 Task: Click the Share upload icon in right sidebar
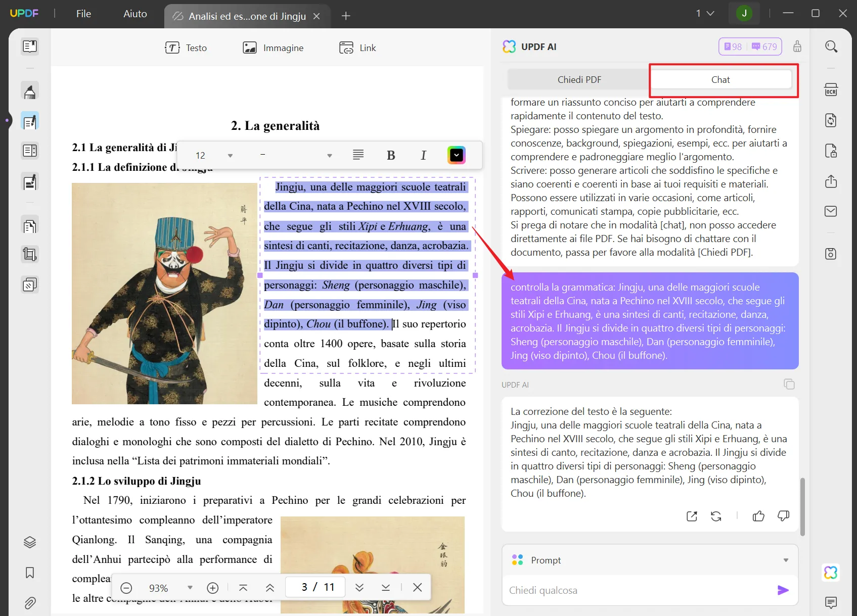click(831, 181)
